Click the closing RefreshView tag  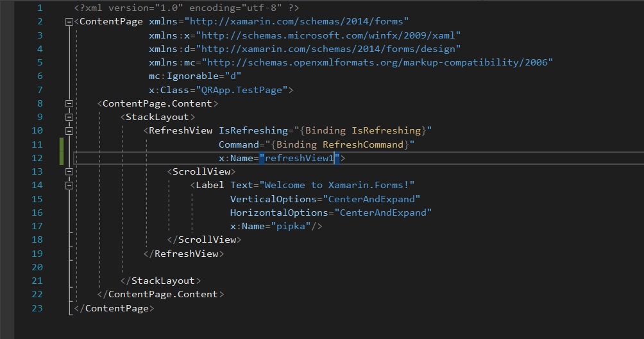tap(183, 254)
